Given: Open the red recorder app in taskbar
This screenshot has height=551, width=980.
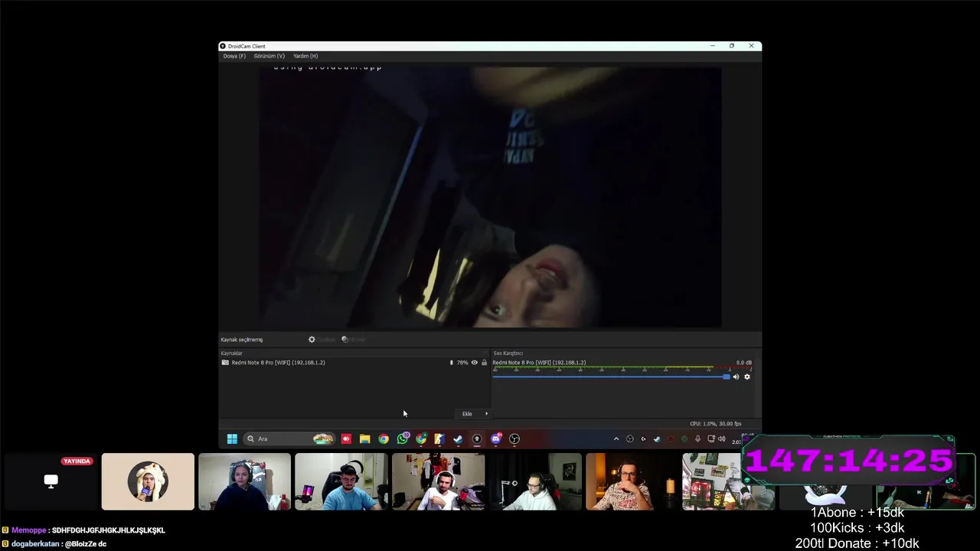Looking at the screenshot, I should (346, 439).
